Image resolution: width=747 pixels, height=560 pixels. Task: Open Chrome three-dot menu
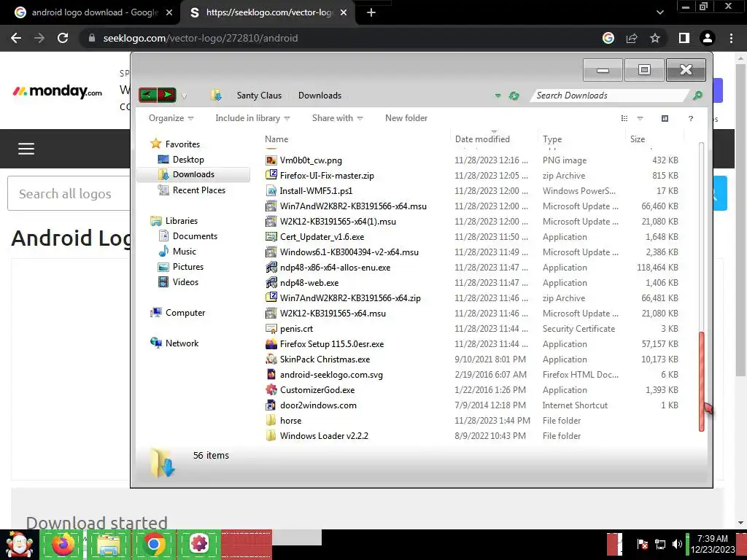[x=731, y=38]
